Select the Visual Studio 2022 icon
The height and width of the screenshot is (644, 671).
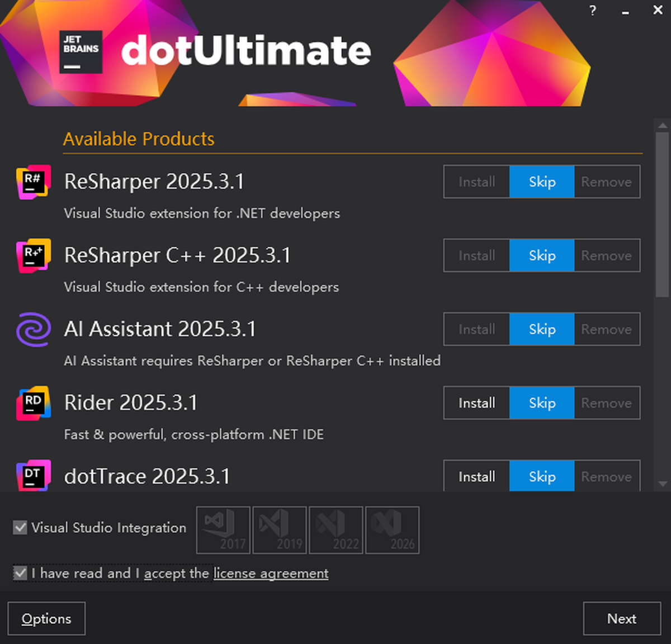(336, 530)
